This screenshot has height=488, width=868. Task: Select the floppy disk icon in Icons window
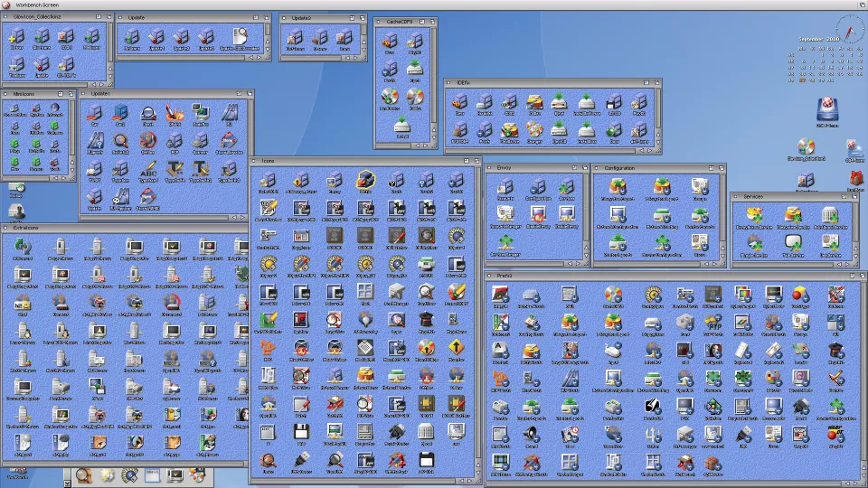tap(302, 430)
